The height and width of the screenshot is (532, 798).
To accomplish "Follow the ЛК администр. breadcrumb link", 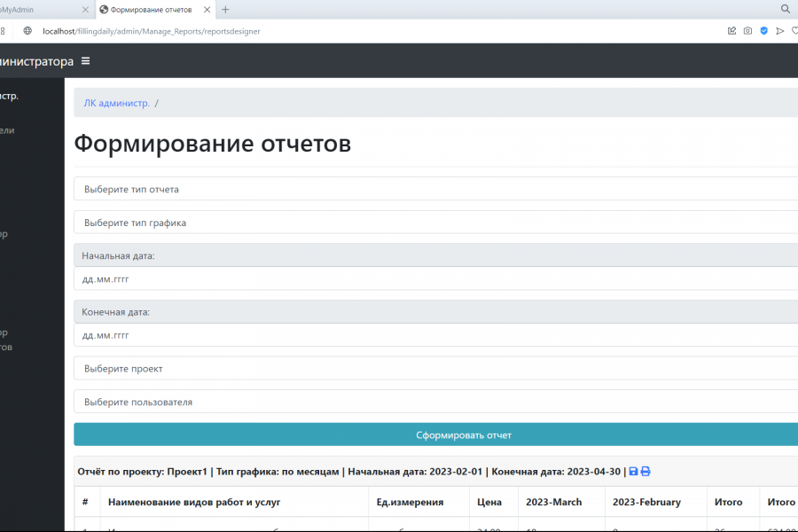I will tap(116, 104).
